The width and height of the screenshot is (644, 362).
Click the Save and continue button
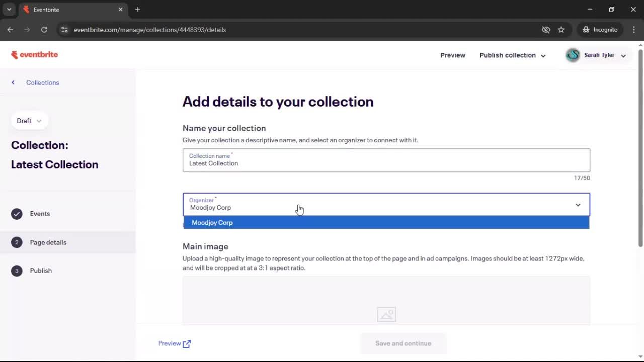pos(403,343)
